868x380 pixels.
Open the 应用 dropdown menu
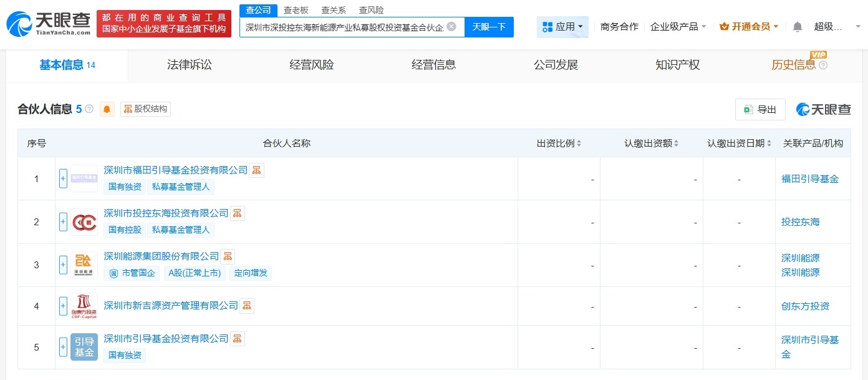coord(562,26)
